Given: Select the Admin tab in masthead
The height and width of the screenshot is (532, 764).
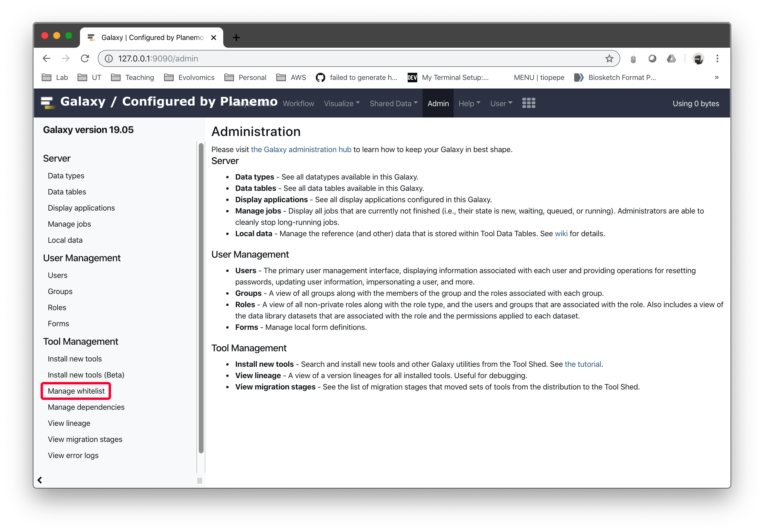Looking at the screenshot, I should click(x=438, y=103).
